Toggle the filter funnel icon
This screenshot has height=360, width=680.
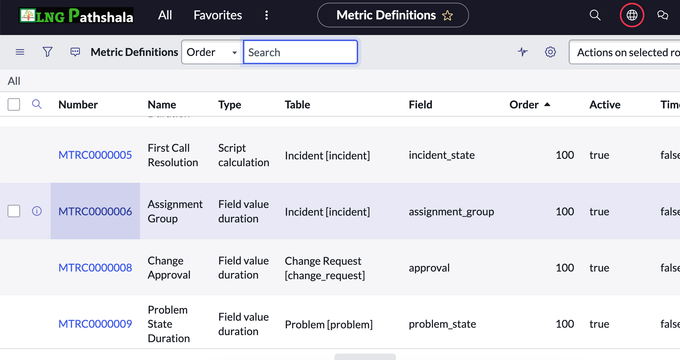(47, 52)
